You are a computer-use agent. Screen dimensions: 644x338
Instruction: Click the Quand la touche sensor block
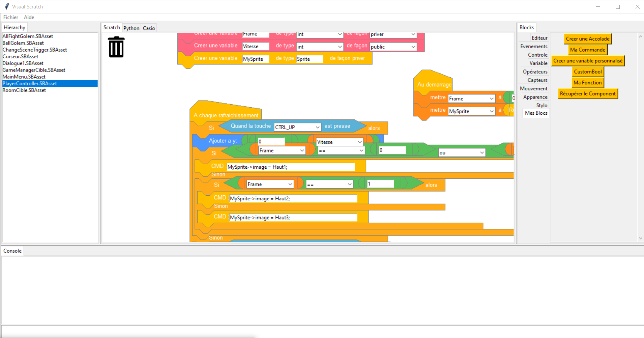tap(293, 126)
